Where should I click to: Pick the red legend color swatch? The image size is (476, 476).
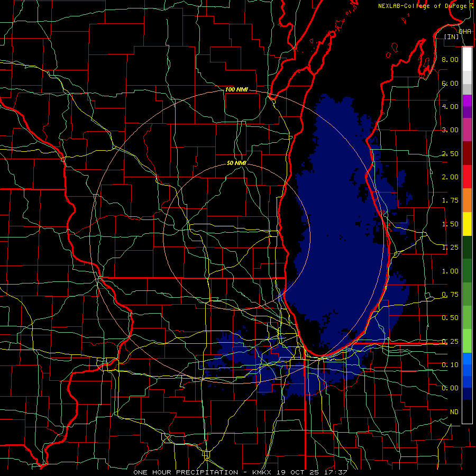[467, 177]
